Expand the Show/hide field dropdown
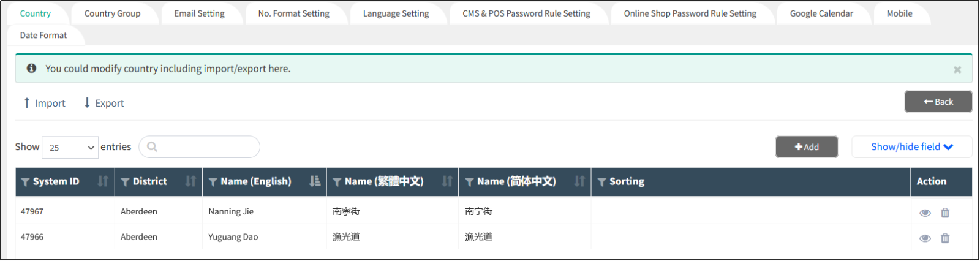 (912, 147)
